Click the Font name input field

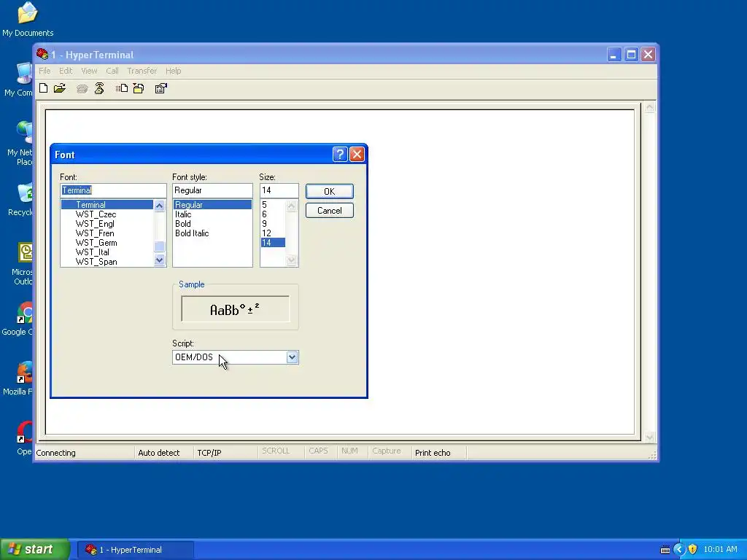pos(113,190)
